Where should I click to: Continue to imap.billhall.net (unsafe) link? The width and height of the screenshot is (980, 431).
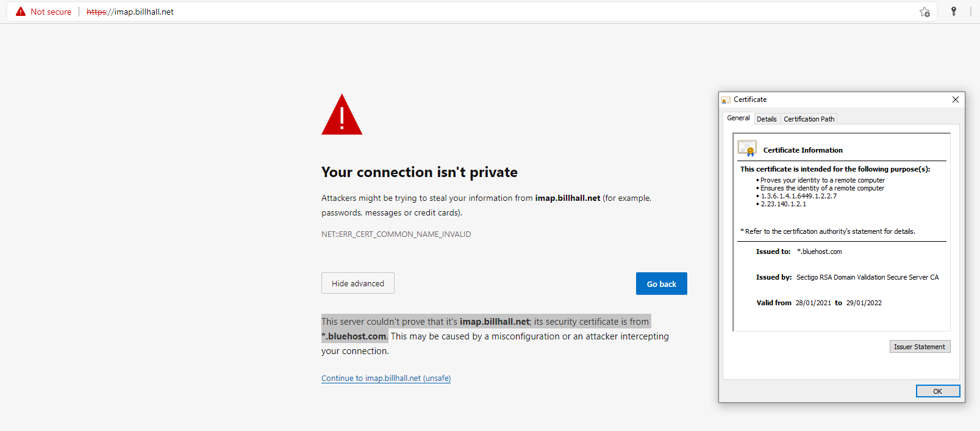click(386, 378)
